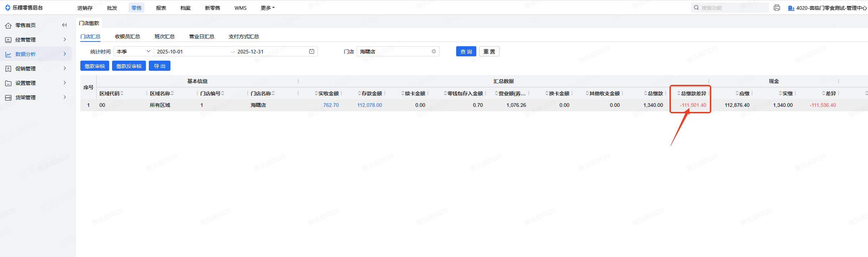Click the 缴款反审核 button

[129, 66]
